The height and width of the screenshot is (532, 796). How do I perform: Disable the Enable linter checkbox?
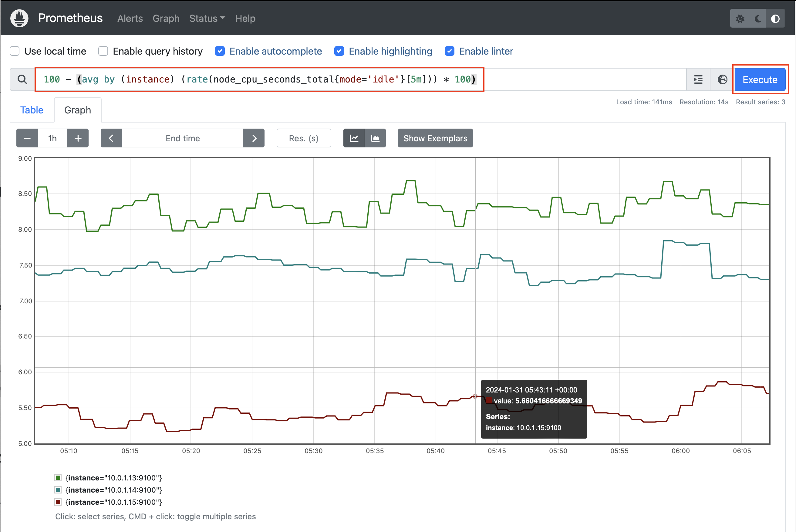pyautogui.click(x=450, y=51)
